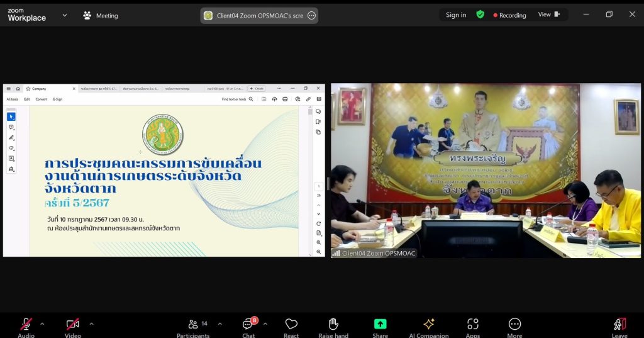Open the Acrobat hamburger menu

pos(9,88)
